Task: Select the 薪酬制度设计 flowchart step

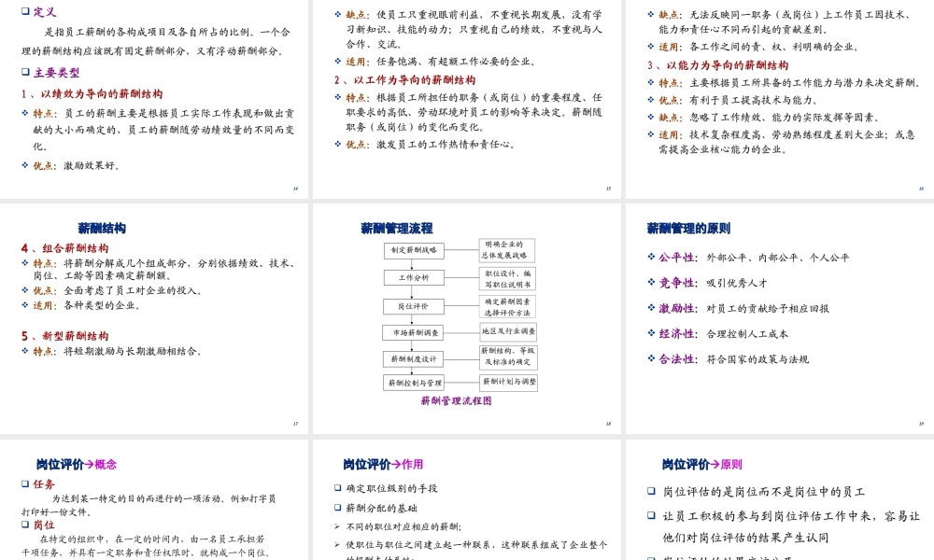Action: (414, 358)
